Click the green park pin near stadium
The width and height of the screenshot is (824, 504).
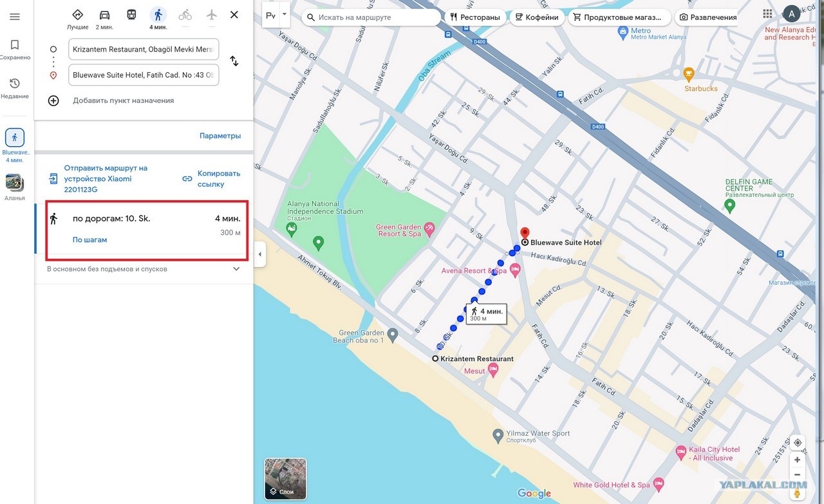click(318, 243)
